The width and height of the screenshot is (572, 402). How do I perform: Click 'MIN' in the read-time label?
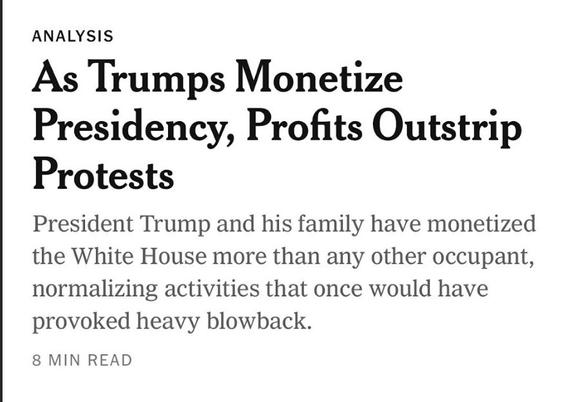pos(64,360)
